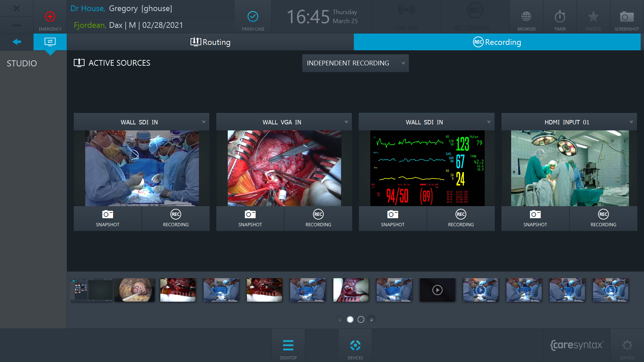Open the Browser globe icon

click(526, 17)
